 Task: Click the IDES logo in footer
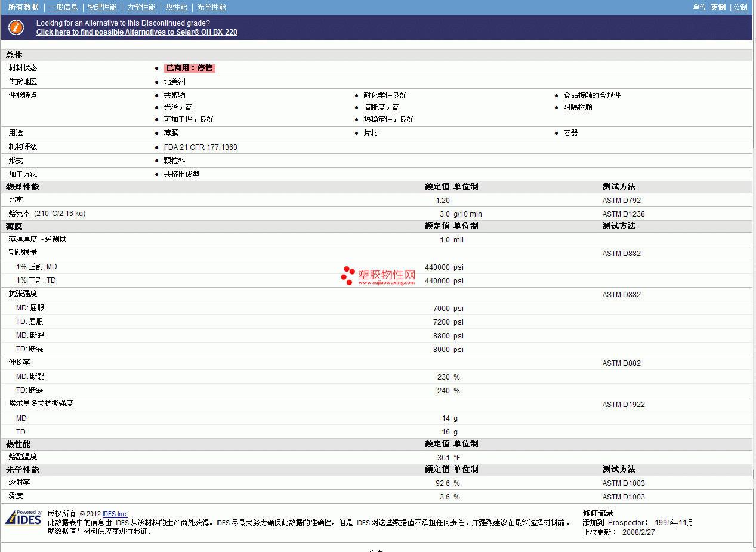(x=24, y=517)
